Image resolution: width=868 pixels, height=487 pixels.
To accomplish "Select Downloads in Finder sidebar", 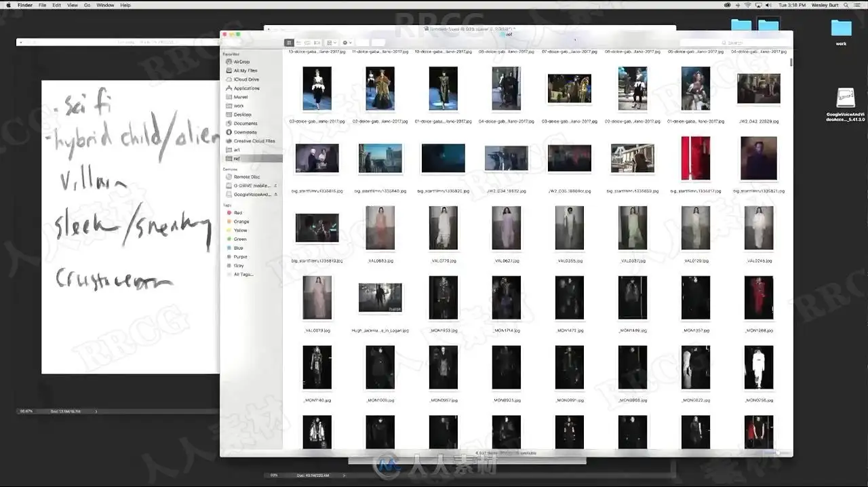I will 245,132.
